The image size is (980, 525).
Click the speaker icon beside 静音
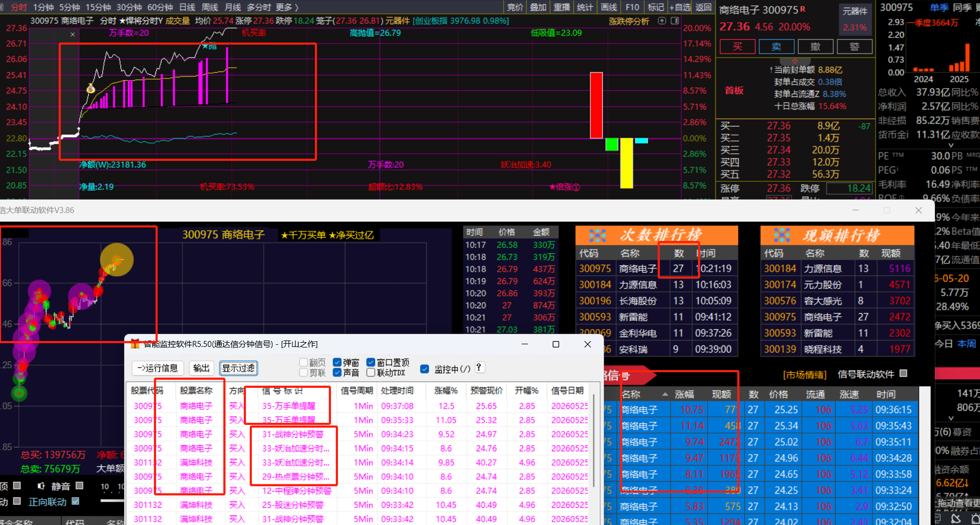[41, 486]
